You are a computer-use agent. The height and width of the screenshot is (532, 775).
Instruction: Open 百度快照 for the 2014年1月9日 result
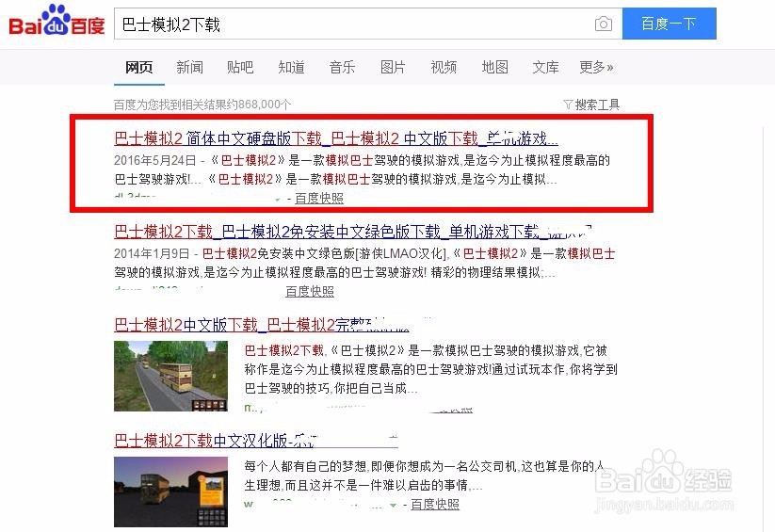pos(310,291)
